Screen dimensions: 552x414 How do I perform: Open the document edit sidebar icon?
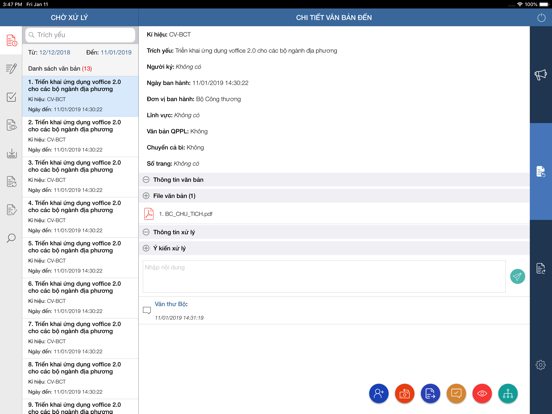pyautogui.click(x=11, y=182)
